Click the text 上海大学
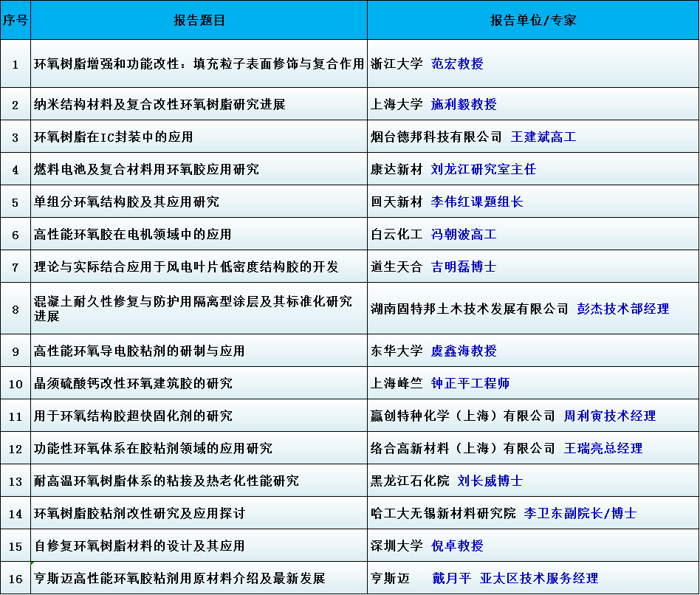 point(397,104)
